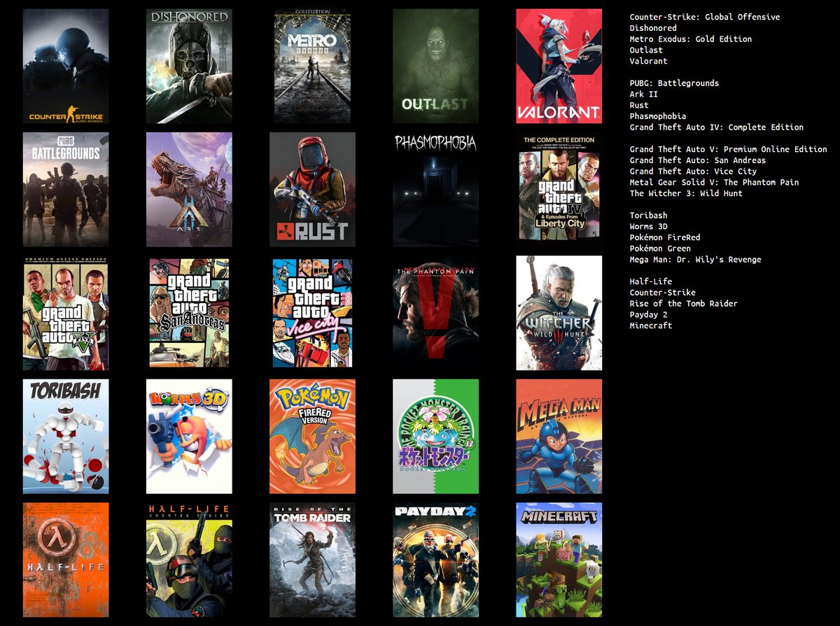This screenshot has width=840, height=626.
Task: Select 'Payday 2' in the title list
Action: coord(648,314)
